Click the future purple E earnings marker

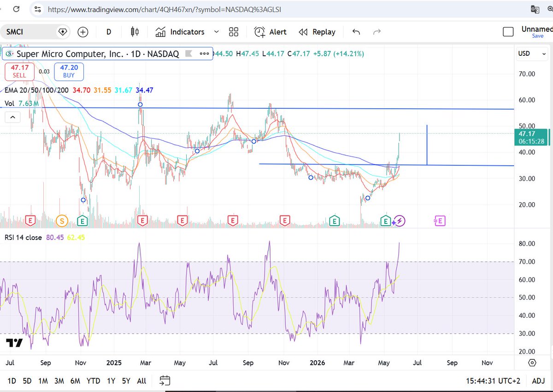click(x=439, y=221)
